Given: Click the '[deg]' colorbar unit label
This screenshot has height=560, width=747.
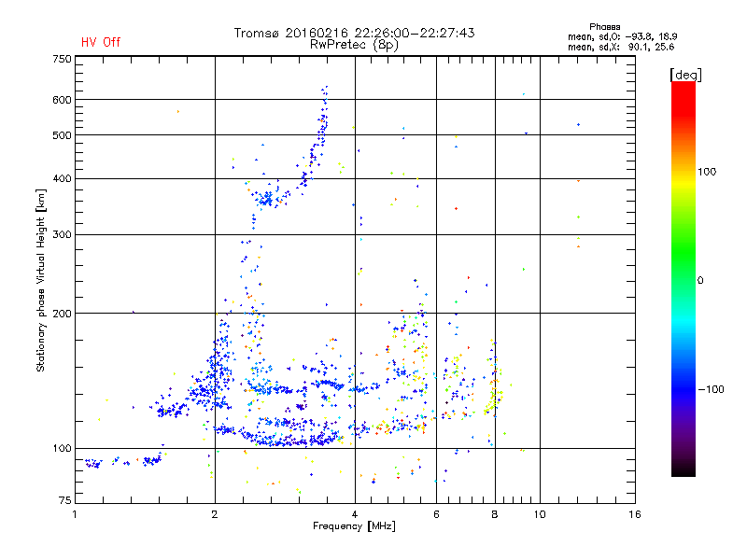Looking at the screenshot, I should point(685,75).
